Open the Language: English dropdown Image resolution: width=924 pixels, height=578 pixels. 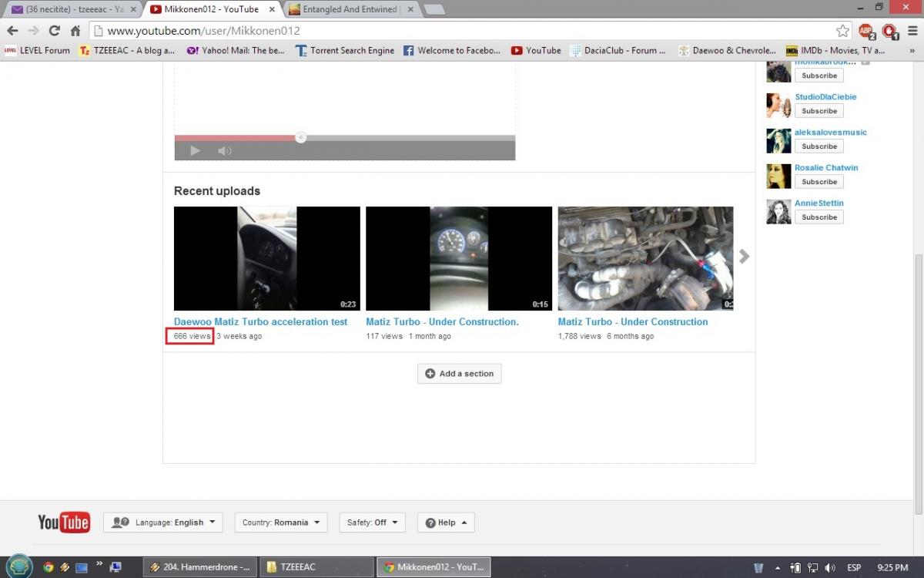click(x=163, y=523)
